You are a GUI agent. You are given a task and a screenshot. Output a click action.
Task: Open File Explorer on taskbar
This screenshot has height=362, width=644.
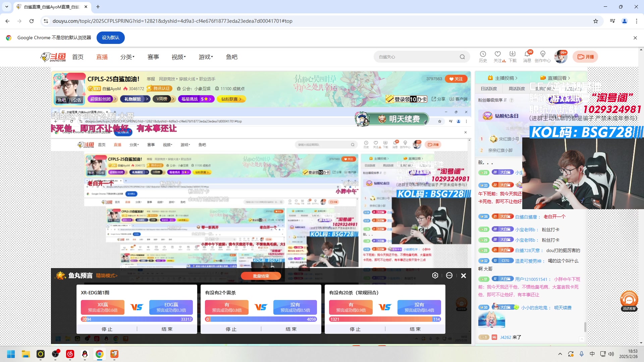point(26,354)
